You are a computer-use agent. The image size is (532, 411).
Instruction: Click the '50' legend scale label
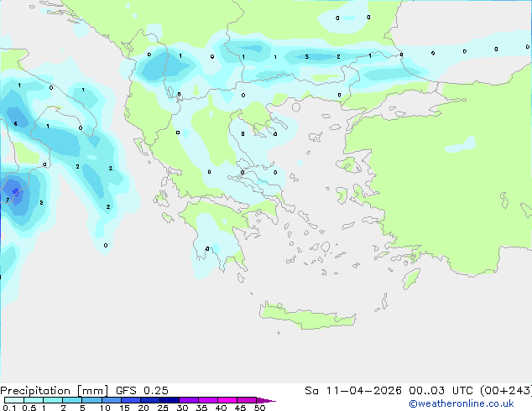259,408
